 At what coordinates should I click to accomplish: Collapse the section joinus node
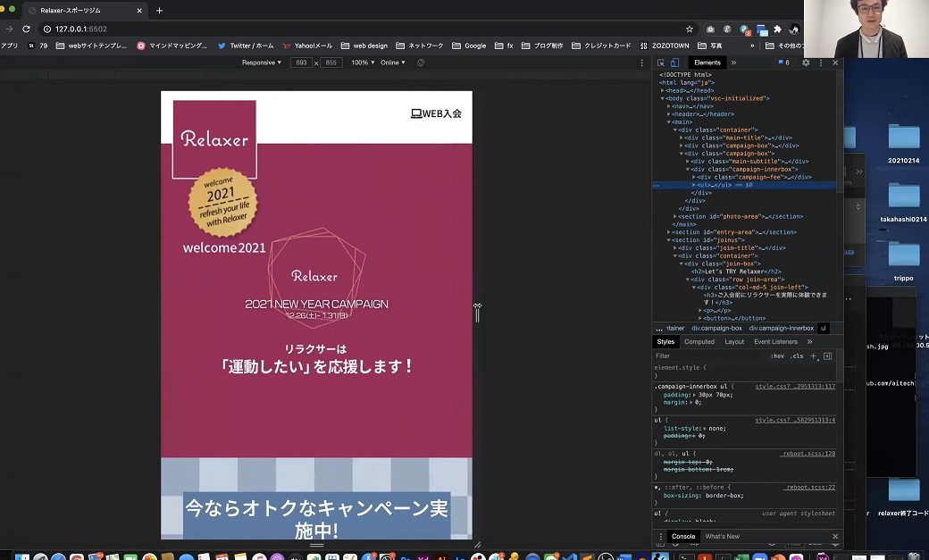coord(669,240)
